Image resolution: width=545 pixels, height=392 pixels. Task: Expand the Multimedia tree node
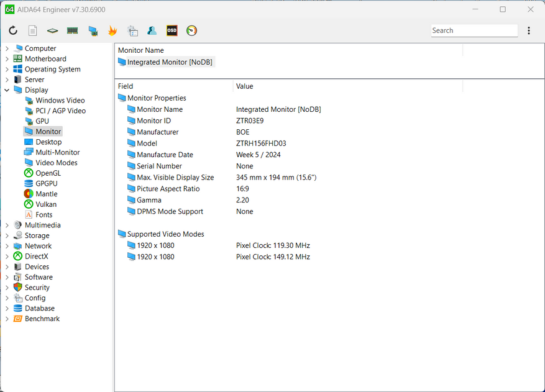7,226
